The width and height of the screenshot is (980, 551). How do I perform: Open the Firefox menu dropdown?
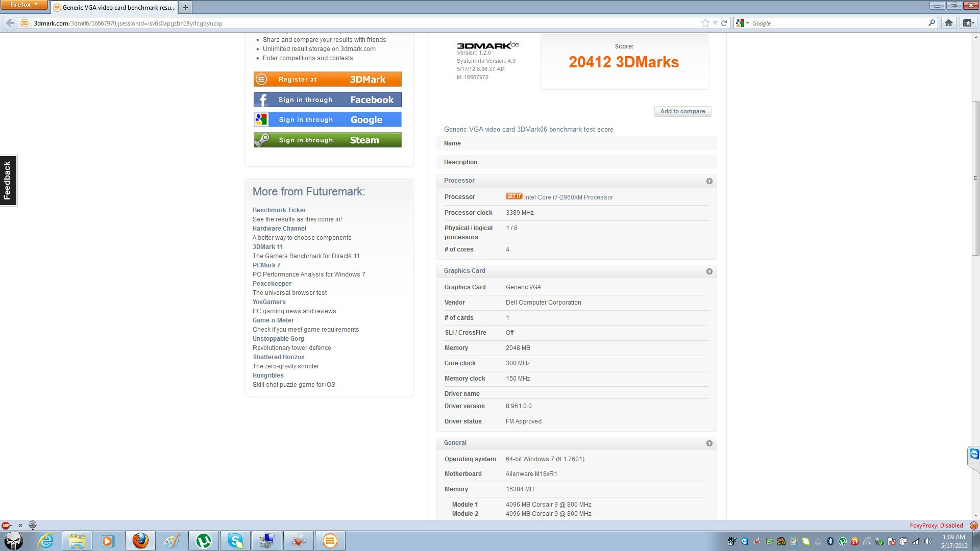24,5
